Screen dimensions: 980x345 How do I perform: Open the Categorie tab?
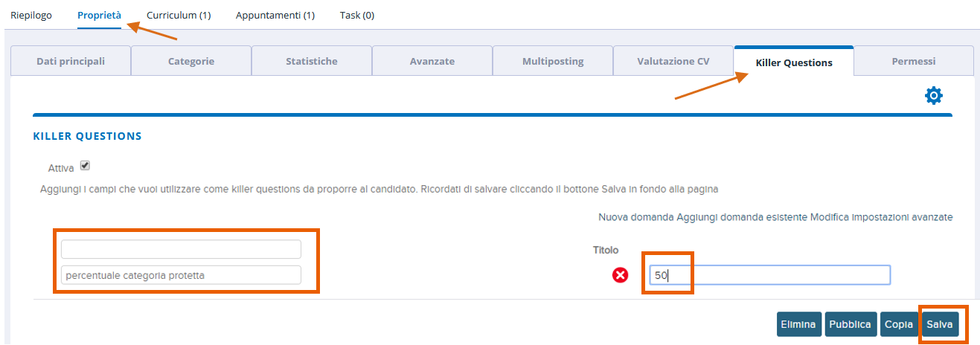tap(191, 61)
